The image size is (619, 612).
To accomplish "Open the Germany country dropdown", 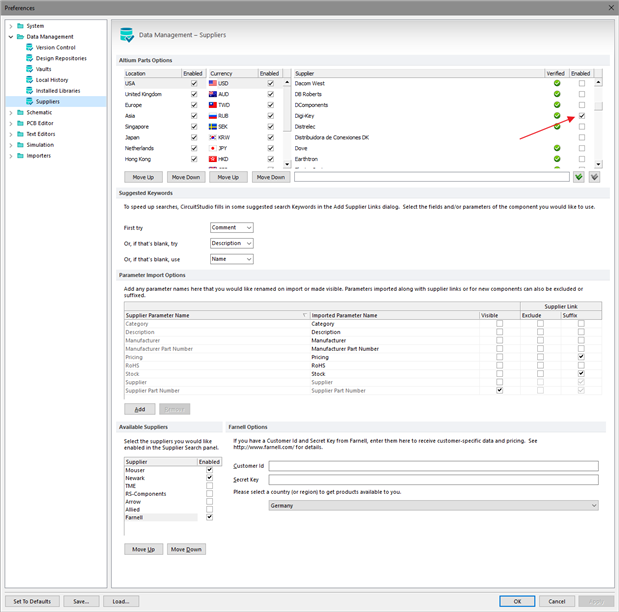I will tap(433, 506).
